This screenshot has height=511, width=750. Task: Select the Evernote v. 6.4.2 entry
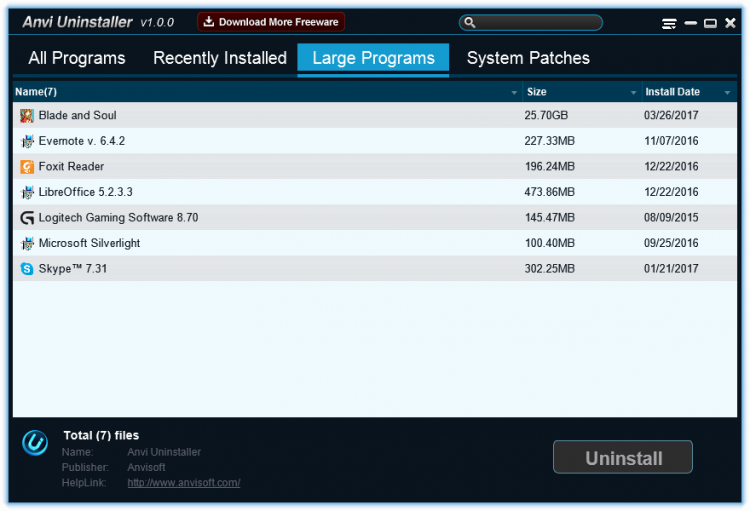(375, 141)
